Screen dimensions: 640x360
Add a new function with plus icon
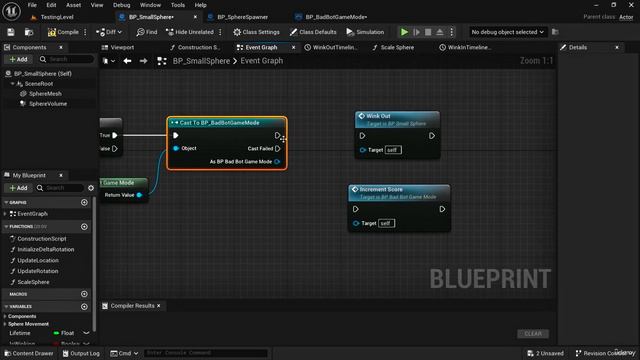(x=84, y=227)
